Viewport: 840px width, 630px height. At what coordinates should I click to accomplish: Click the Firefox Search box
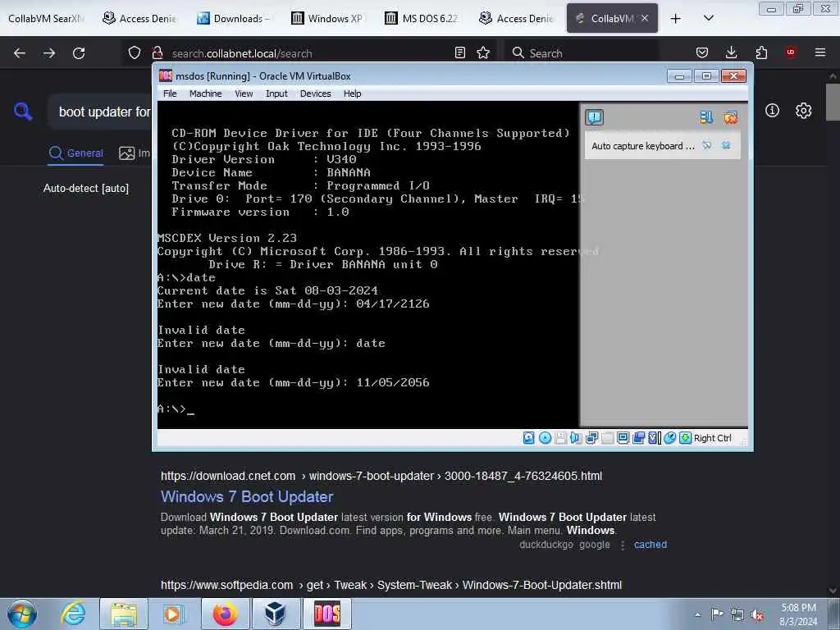click(x=582, y=53)
